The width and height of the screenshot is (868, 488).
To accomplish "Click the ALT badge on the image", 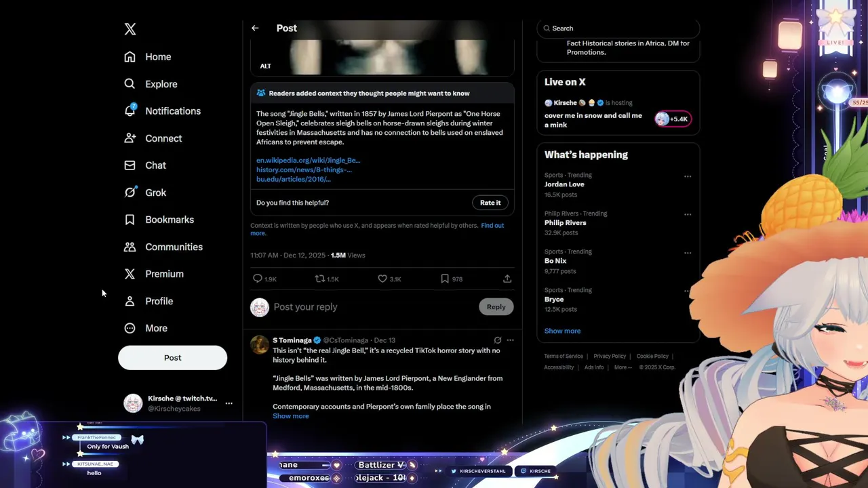I will [x=265, y=66].
